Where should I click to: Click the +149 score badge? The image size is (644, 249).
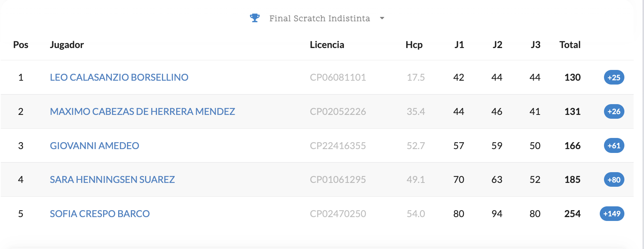[612, 214]
